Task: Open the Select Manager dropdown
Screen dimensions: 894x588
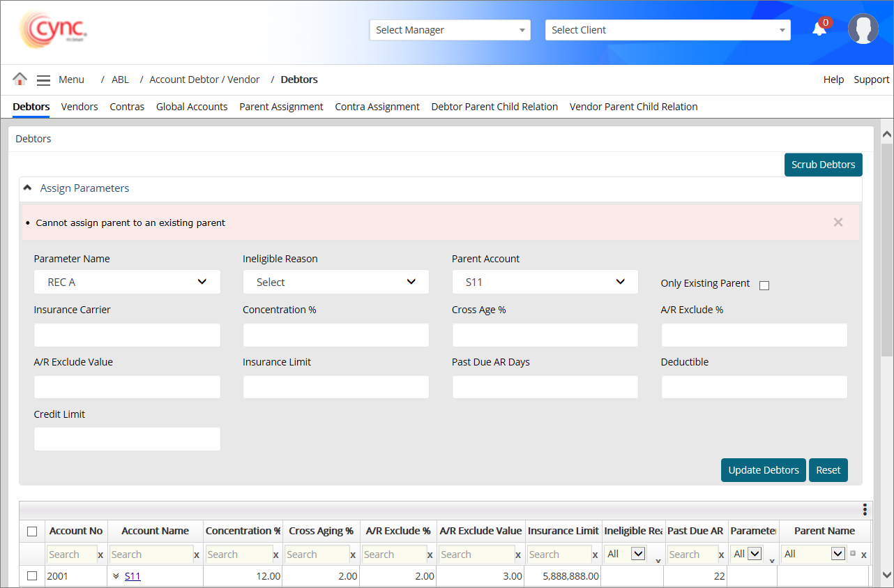Action: pos(450,30)
